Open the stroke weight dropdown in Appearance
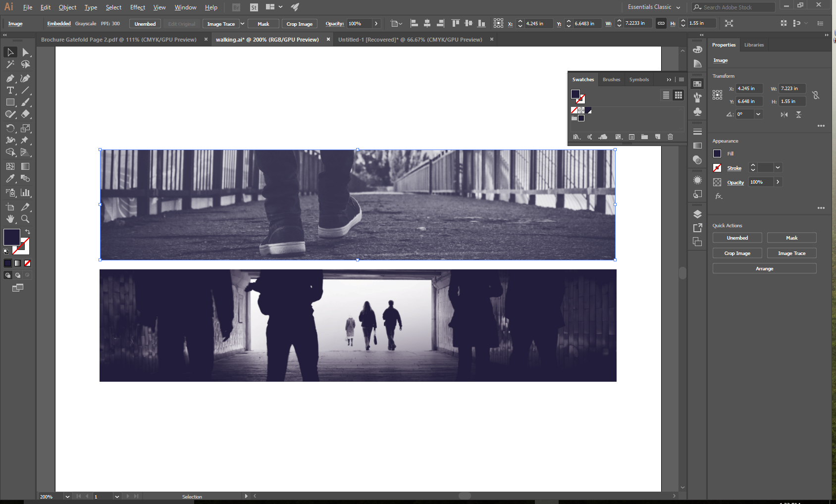Screen dimensions: 836x504 [x=778, y=168]
